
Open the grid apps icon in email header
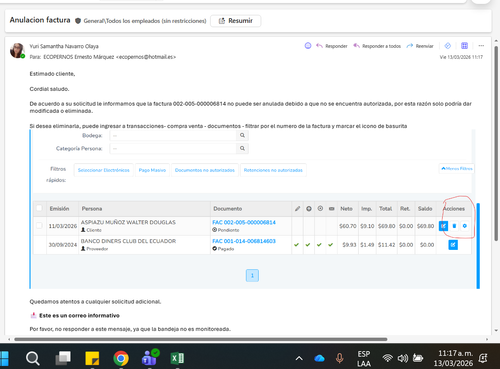click(x=464, y=46)
